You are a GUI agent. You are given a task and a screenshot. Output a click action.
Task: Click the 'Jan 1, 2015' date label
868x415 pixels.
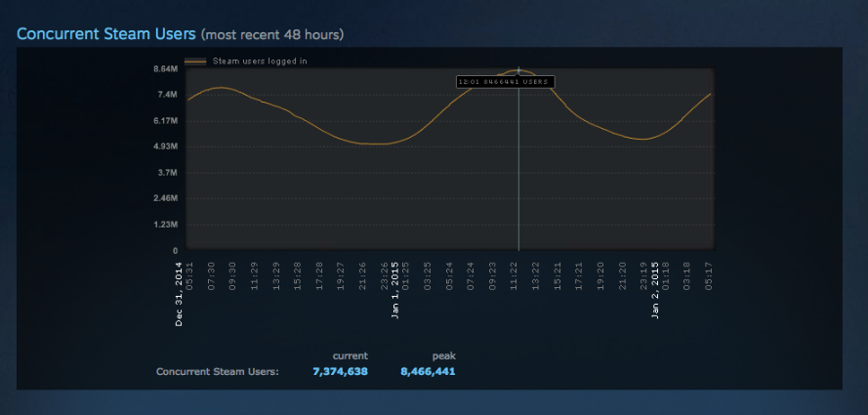click(x=395, y=291)
